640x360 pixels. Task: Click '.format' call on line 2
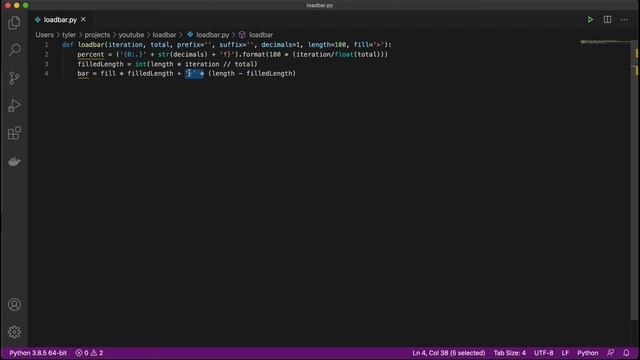pyautogui.click(x=252, y=54)
